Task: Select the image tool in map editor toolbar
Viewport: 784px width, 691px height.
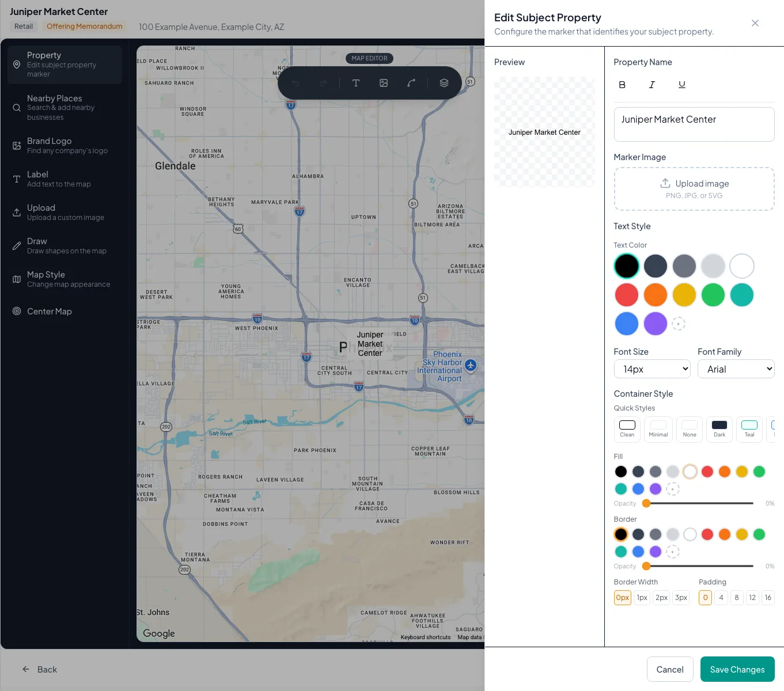Action: pos(384,83)
